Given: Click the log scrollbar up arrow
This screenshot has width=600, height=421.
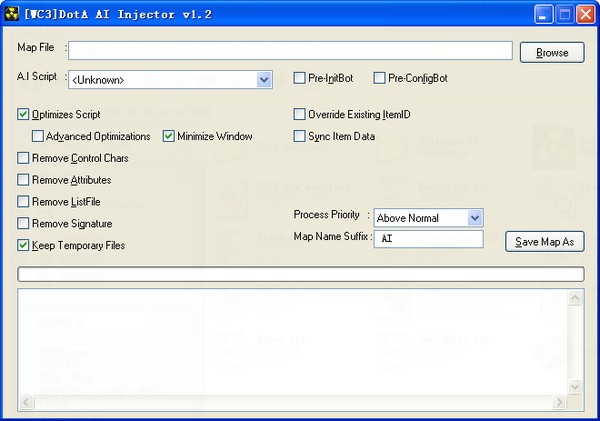Looking at the screenshot, I should (575, 298).
